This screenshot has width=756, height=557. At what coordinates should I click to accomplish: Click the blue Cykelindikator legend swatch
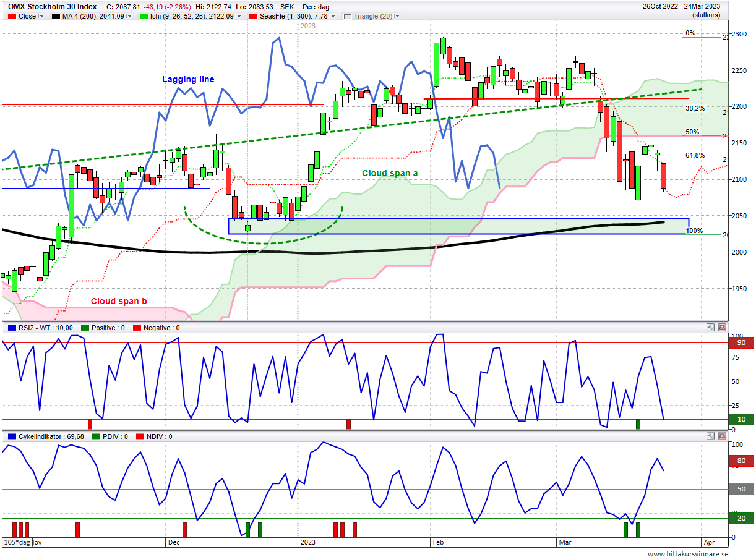(x=12, y=436)
